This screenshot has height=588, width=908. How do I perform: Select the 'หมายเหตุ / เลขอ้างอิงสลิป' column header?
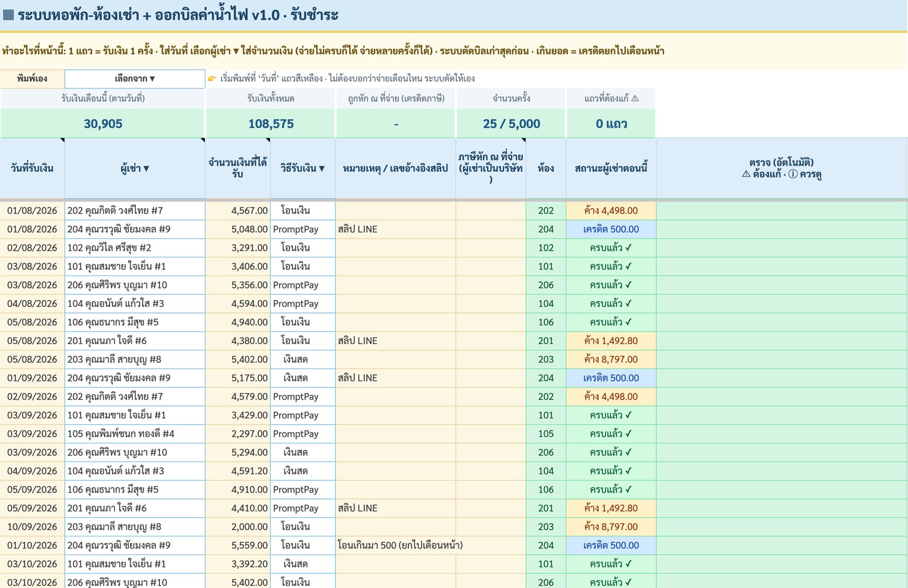pos(396,168)
